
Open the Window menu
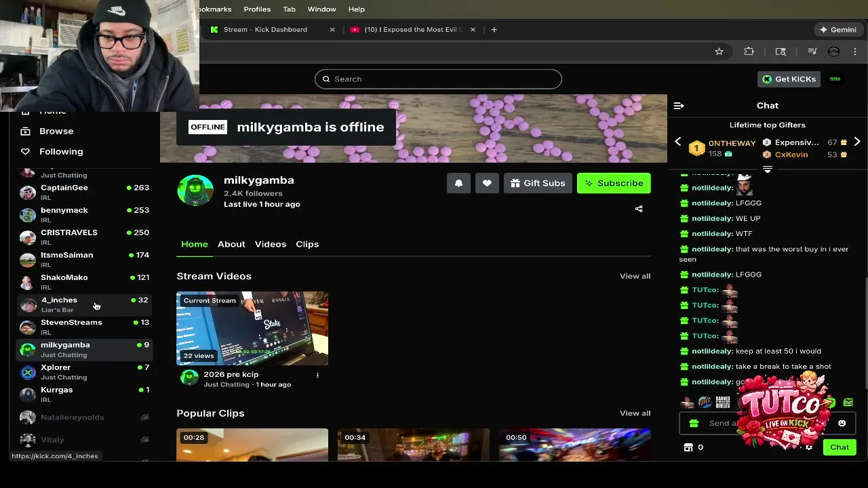pos(321,9)
